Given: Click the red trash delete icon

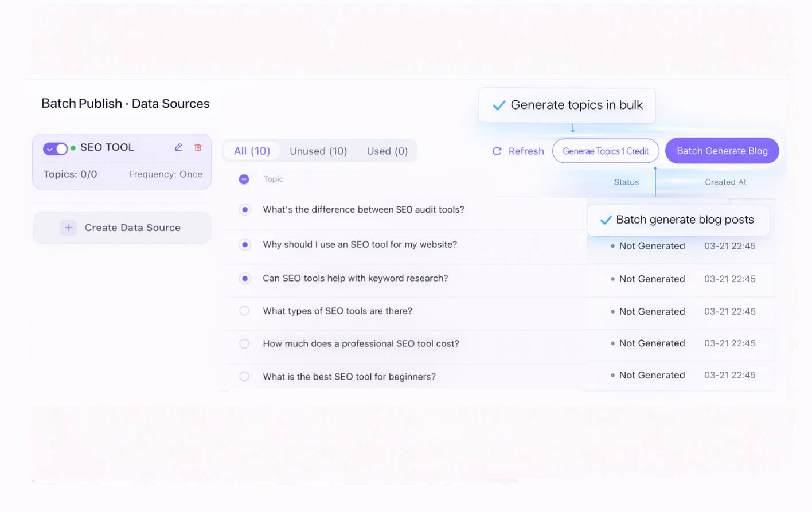Looking at the screenshot, I should [x=198, y=147].
